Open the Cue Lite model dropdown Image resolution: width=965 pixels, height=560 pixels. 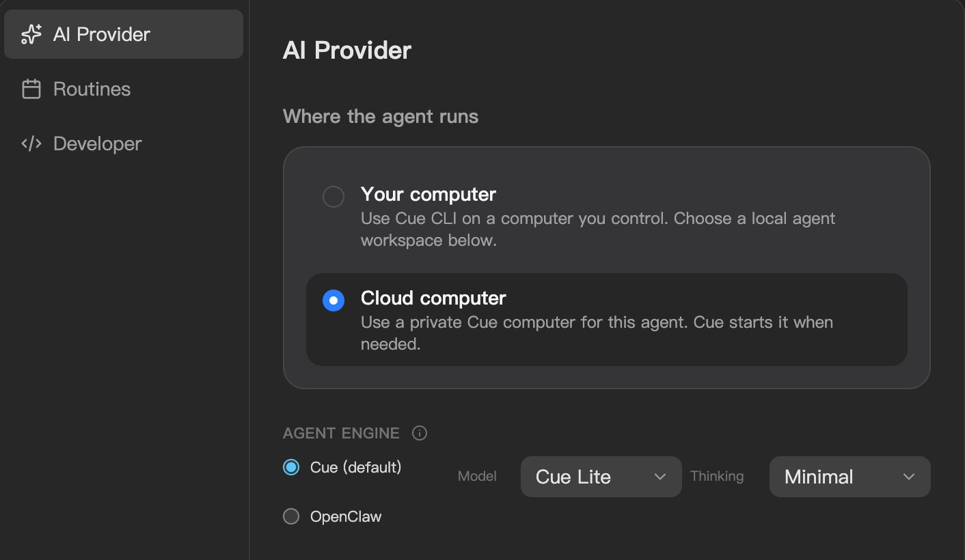pos(601,477)
